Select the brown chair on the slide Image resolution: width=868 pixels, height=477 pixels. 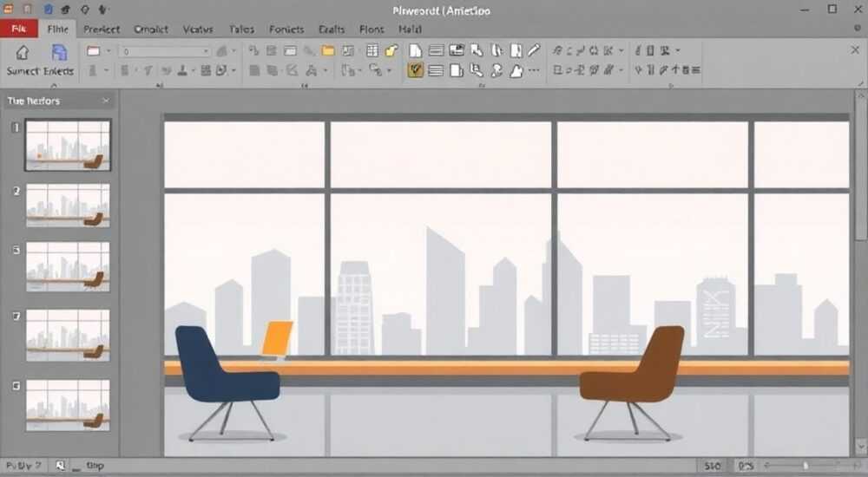[x=632, y=383]
